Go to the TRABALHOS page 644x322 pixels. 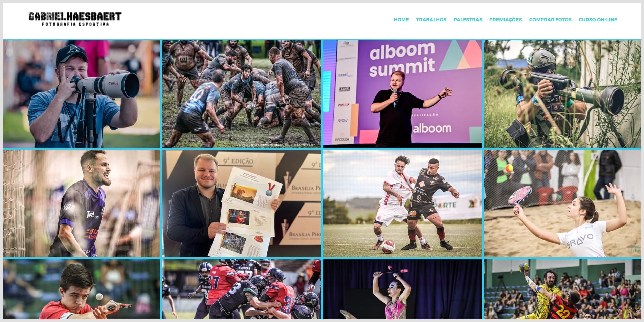pos(431,20)
